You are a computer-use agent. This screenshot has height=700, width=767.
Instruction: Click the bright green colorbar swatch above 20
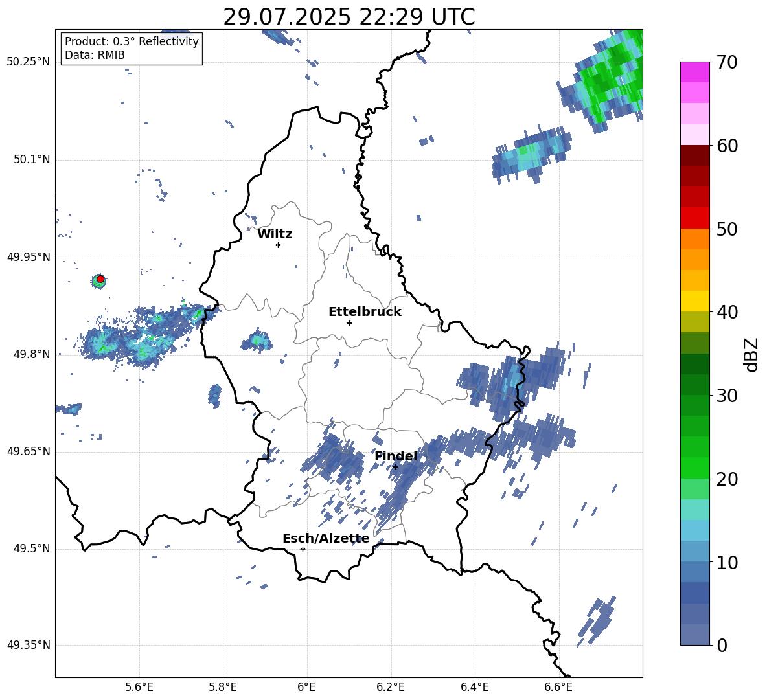[694, 468]
